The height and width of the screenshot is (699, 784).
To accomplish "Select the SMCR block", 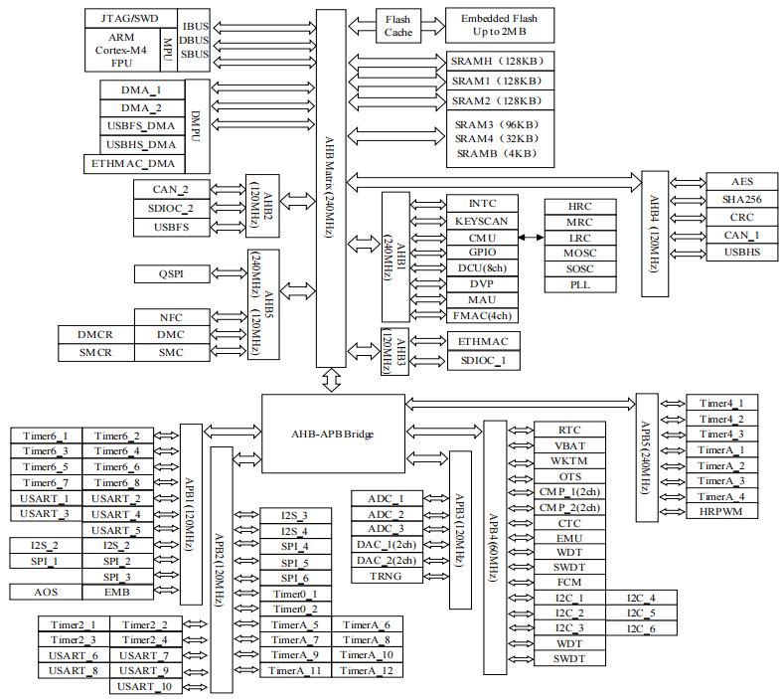I will tap(96, 352).
